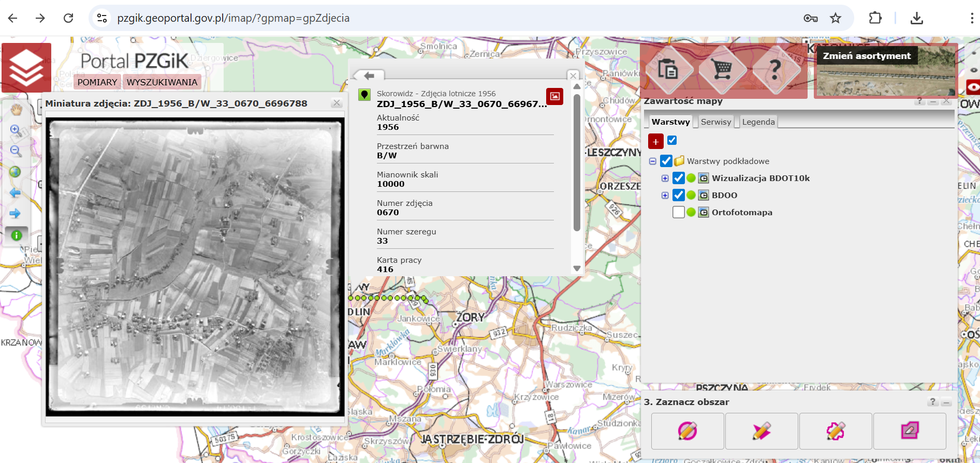This screenshot has height=463, width=980.
Task: Activate the green info identify tool
Action: 17,235
